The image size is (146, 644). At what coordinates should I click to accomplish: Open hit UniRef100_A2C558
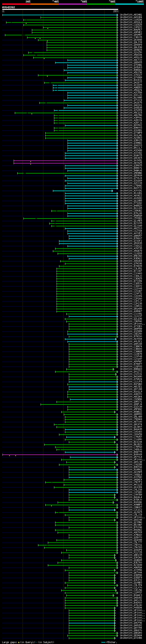pos(131,93)
